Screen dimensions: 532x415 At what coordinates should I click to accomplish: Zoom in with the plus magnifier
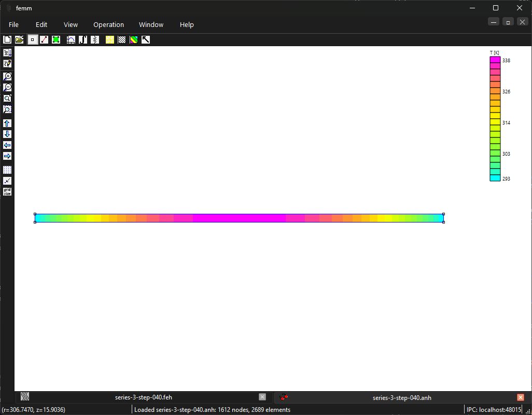tap(7, 76)
